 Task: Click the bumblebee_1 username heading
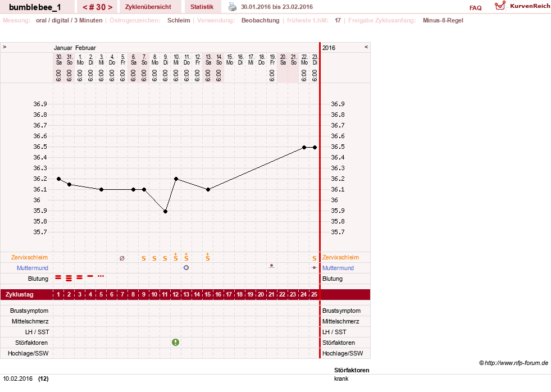(35, 7)
